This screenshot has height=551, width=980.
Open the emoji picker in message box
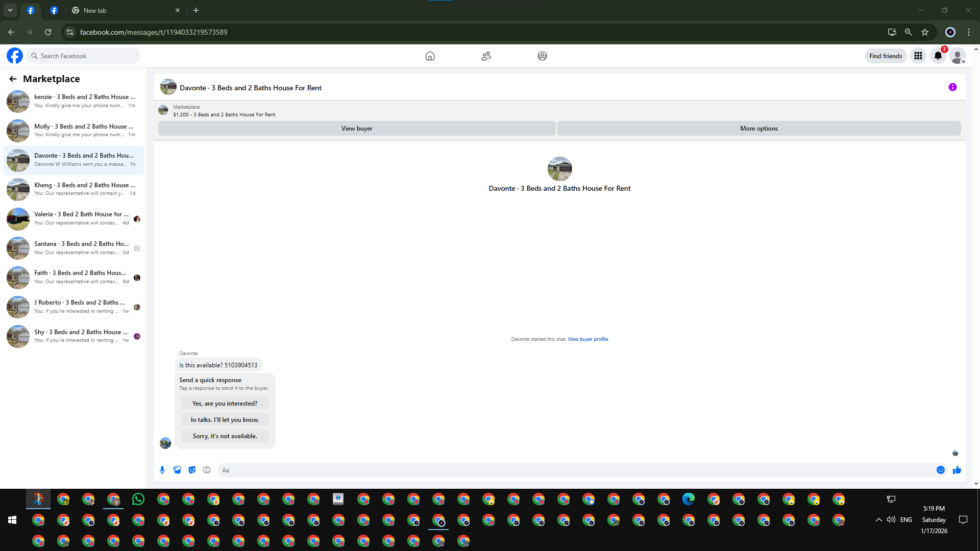(x=940, y=470)
